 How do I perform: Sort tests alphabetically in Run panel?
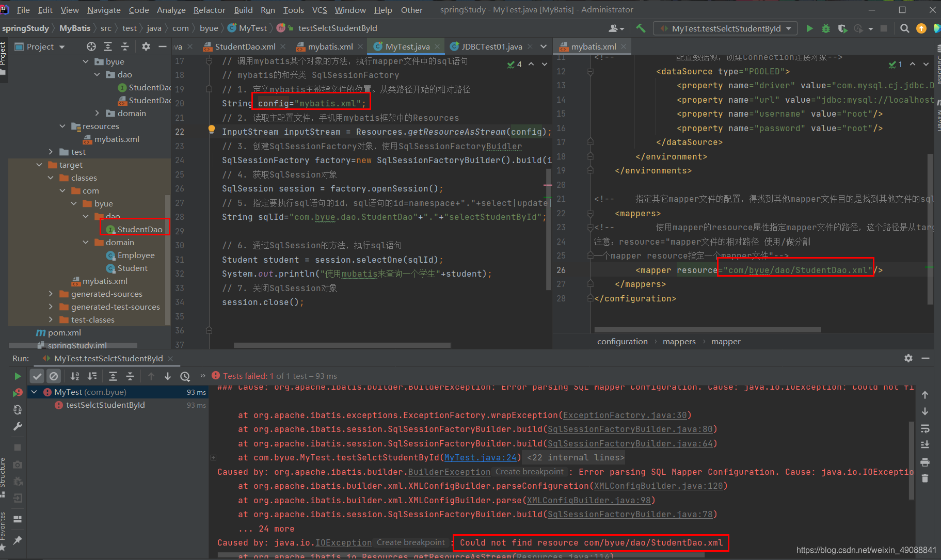click(x=75, y=376)
